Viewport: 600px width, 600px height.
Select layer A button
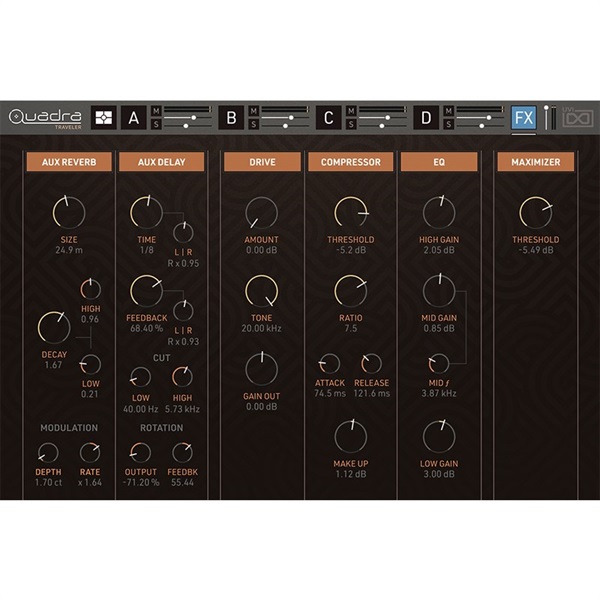click(132, 118)
